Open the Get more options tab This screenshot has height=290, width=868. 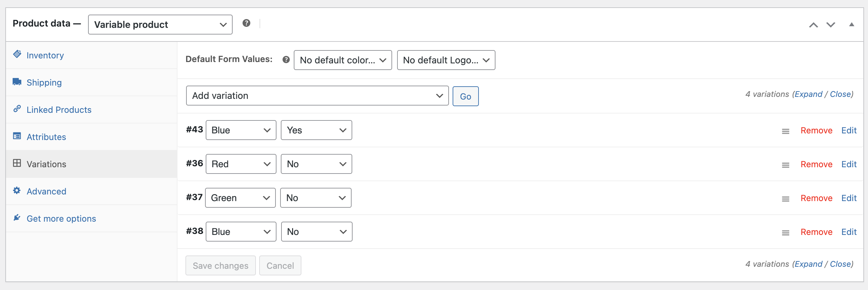(x=91, y=219)
